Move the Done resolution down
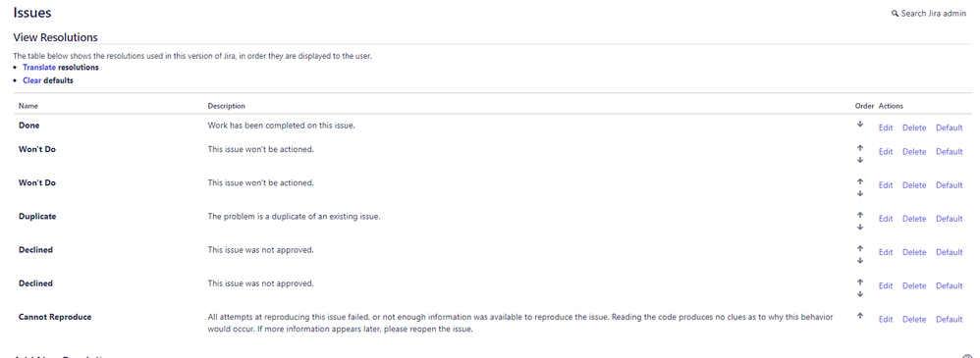The width and height of the screenshot is (980, 358). [860, 124]
